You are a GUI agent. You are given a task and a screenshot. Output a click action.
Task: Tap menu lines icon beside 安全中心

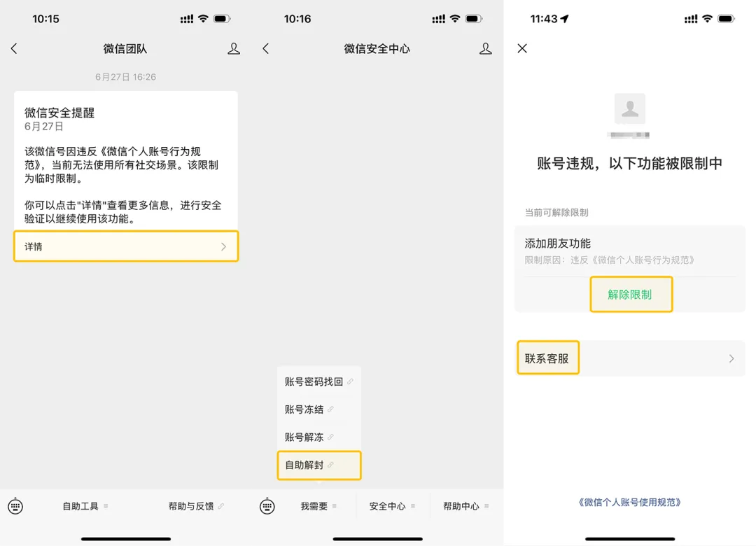coord(413,506)
